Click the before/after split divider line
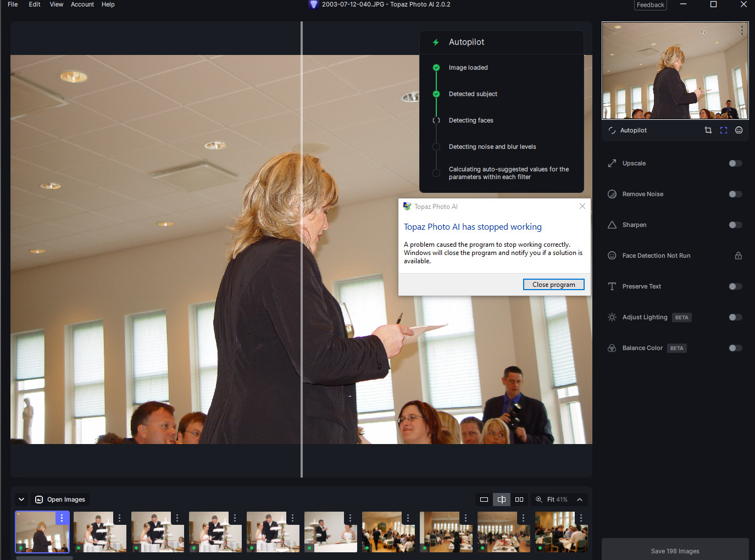Screen dimensions: 755x560 (x=302, y=247)
